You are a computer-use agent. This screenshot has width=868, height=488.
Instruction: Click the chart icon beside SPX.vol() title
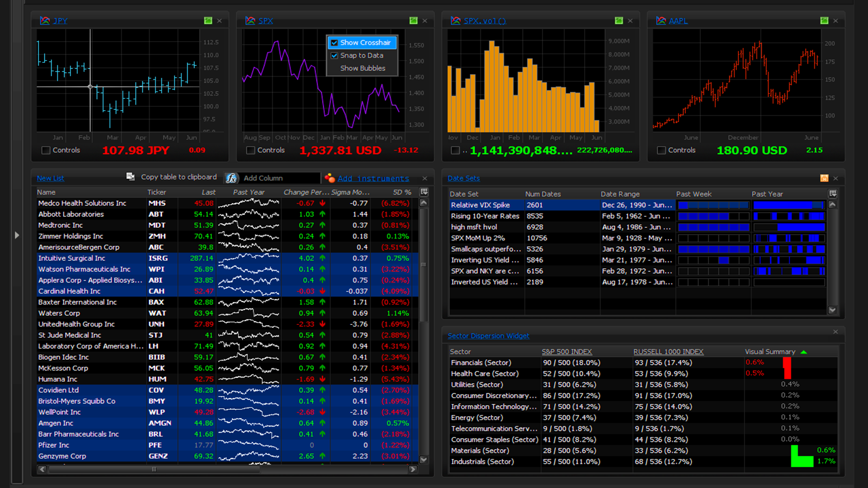pyautogui.click(x=456, y=21)
